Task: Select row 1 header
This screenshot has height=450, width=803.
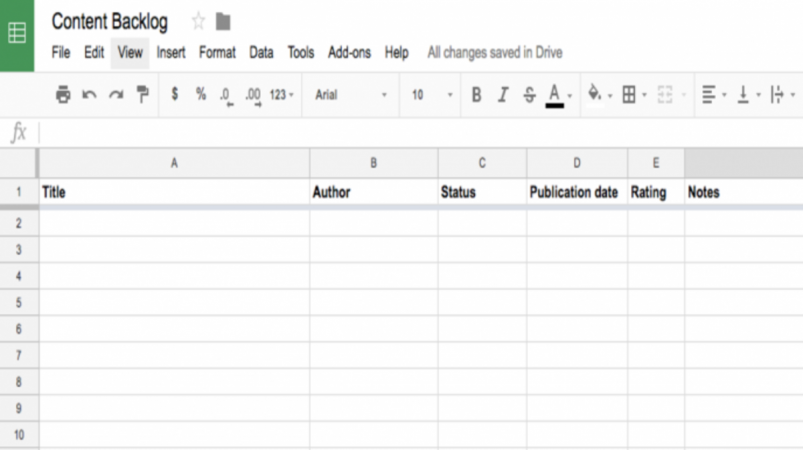Action: (19, 192)
